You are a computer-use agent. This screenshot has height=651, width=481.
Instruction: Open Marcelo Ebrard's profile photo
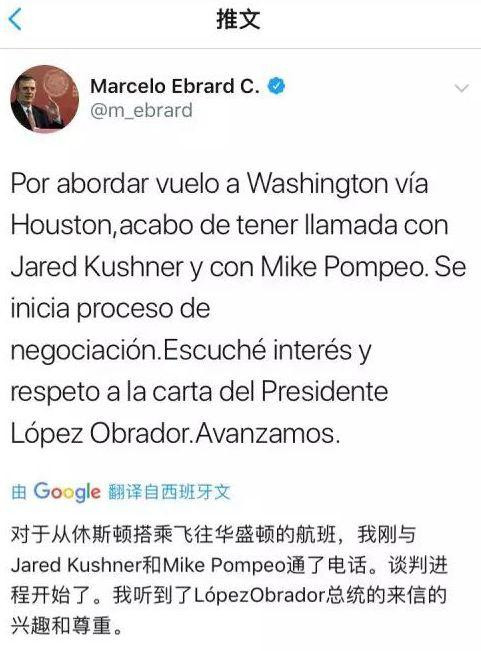click(x=44, y=99)
